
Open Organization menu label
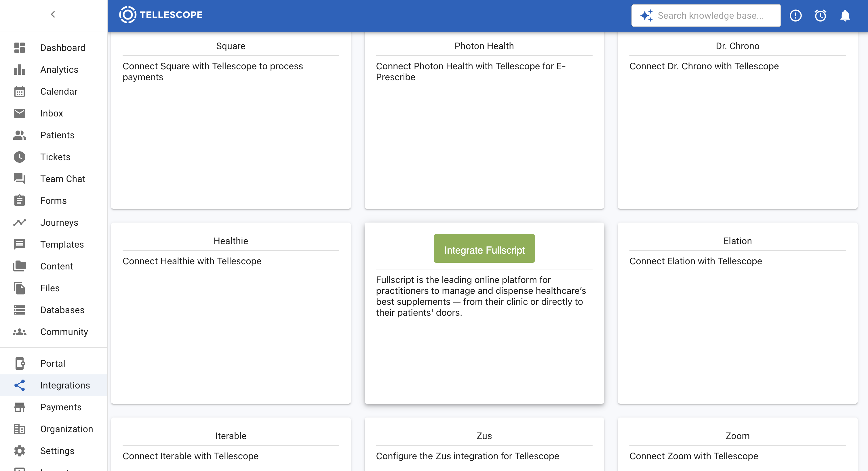click(66, 429)
